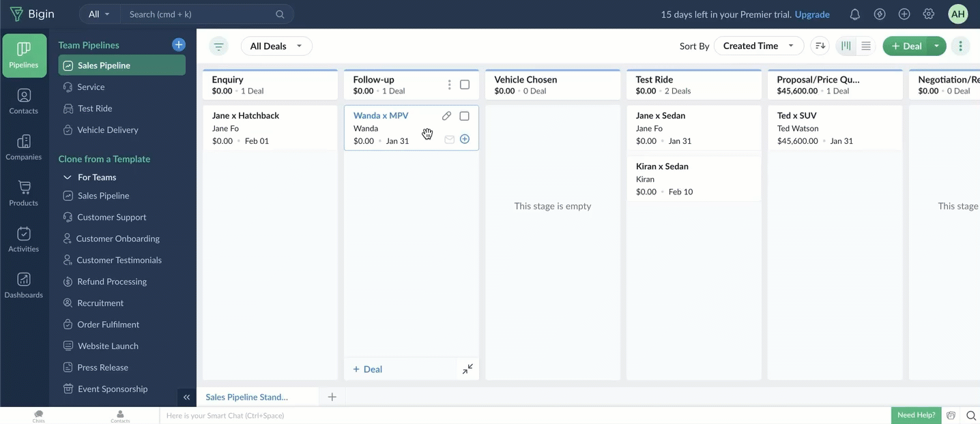Add a deal in the Follow-up stage

[367, 369]
